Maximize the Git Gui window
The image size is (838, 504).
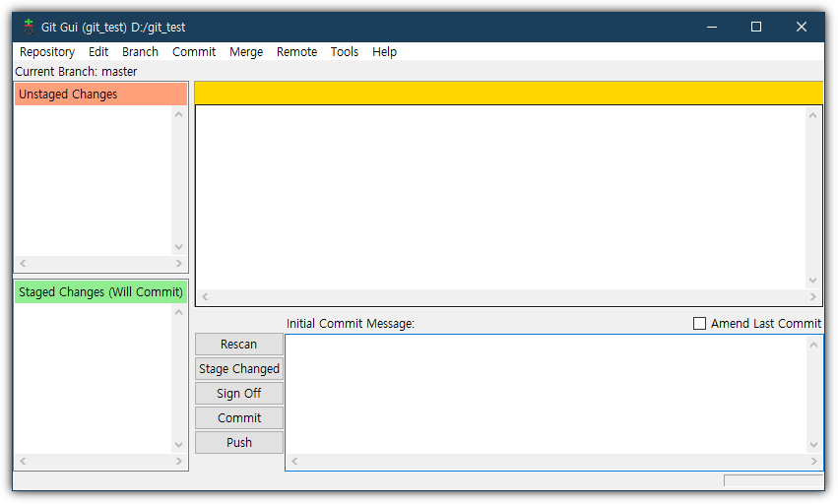click(755, 27)
